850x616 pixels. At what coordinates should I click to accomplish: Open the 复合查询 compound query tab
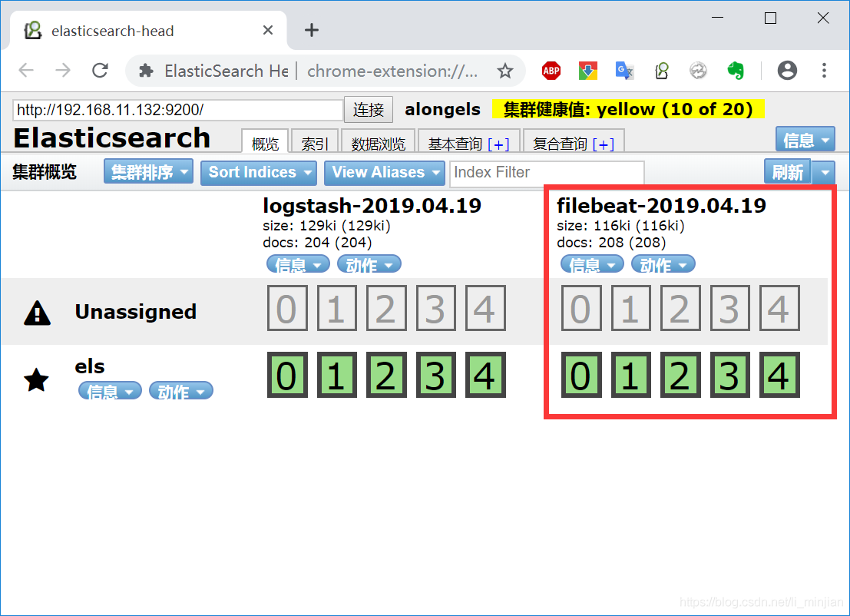pos(560,144)
